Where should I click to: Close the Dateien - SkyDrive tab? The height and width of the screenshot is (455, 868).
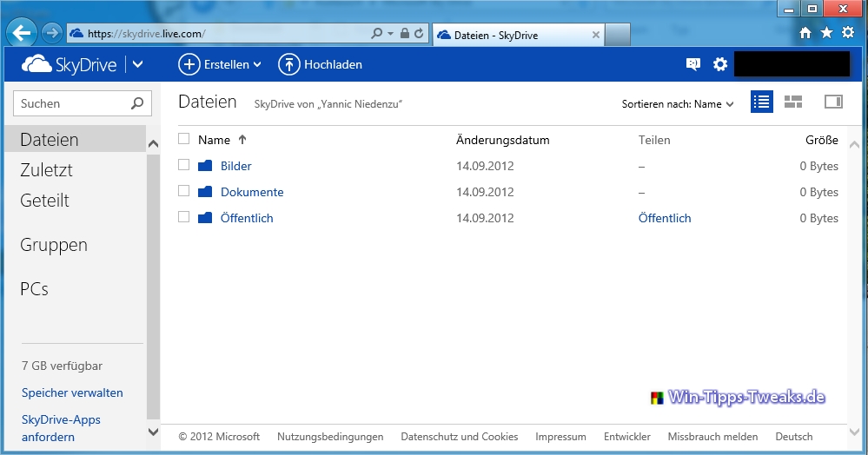[596, 35]
